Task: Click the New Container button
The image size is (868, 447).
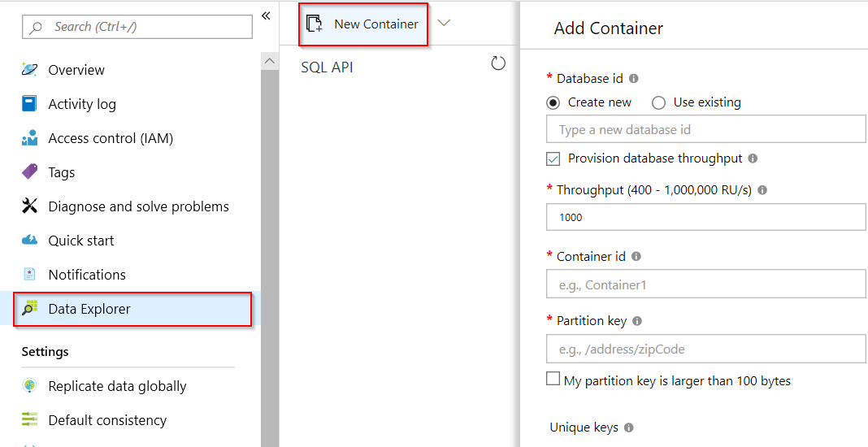Action: [363, 24]
